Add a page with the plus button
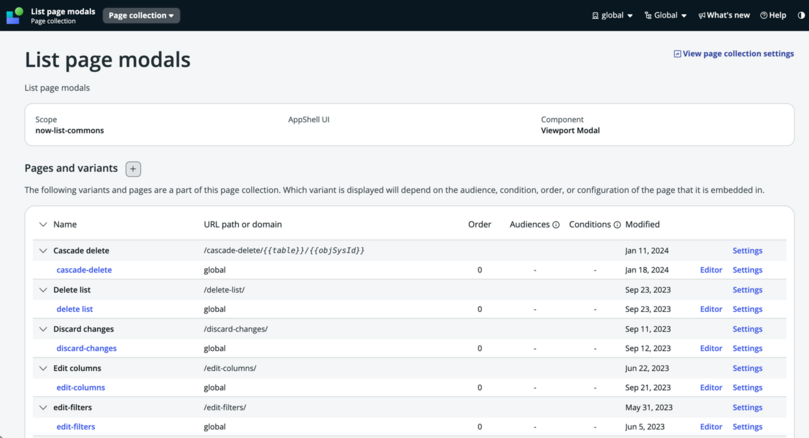This screenshot has height=438, width=809. [133, 169]
